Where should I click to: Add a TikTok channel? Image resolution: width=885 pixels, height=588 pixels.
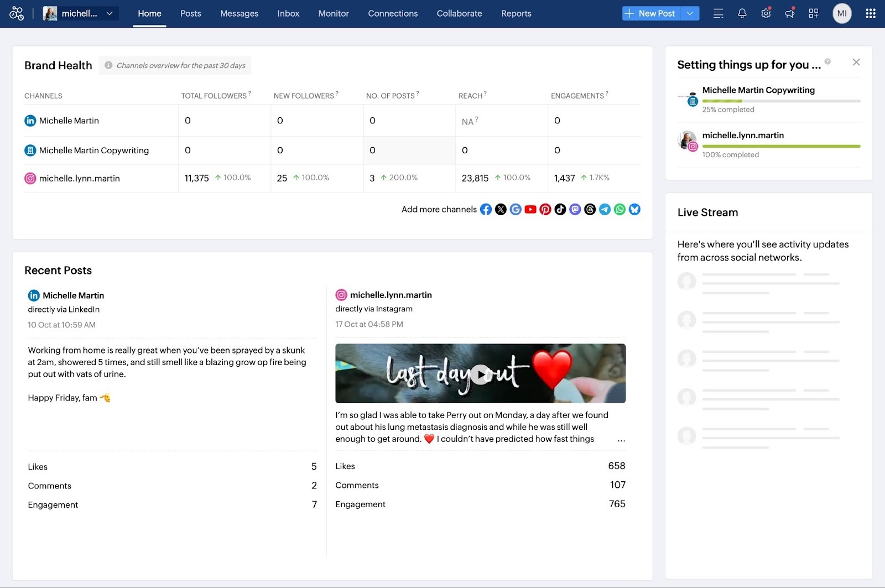559,210
